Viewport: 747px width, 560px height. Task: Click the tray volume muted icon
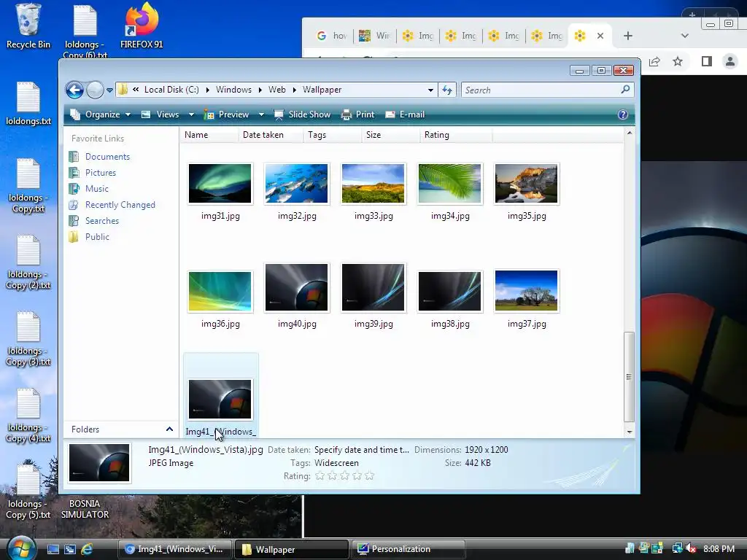[x=691, y=548]
